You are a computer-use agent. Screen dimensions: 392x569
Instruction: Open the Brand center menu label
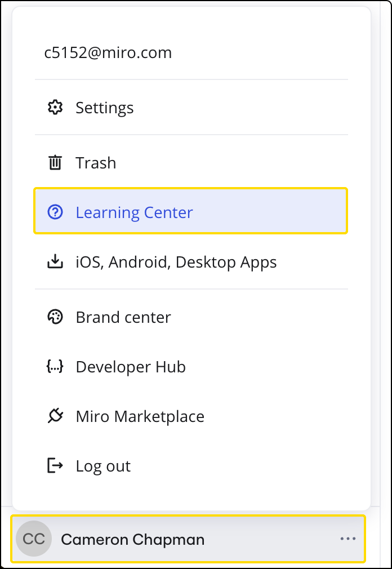click(123, 317)
